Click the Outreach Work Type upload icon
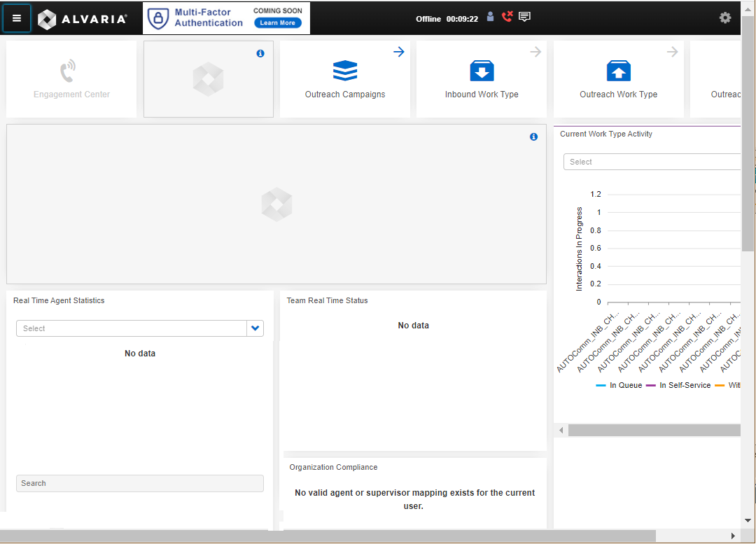This screenshot has width=756, height=544. pos(618,70)
